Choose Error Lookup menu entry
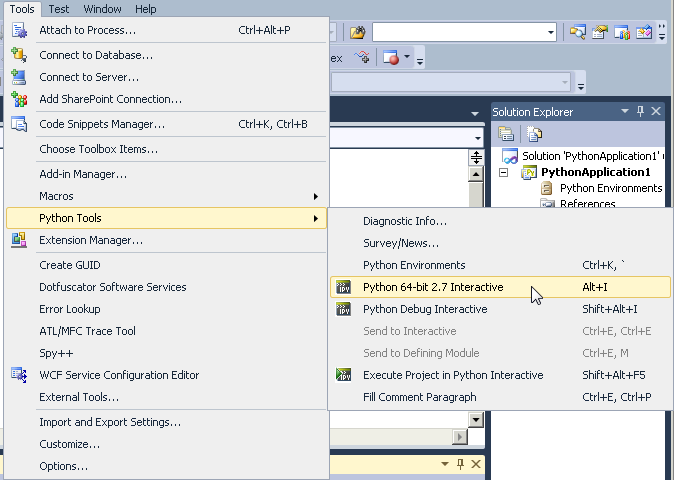This screenshot has height=480, width=674. pyautogui.click(x=166, y=309)
